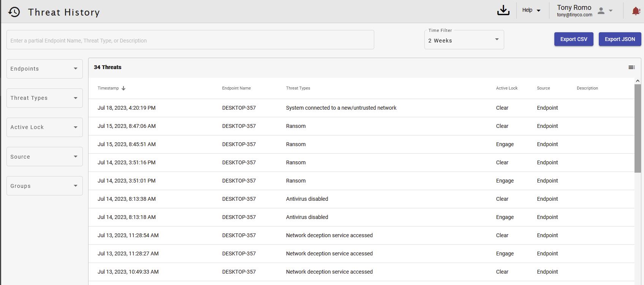This screenshot has width=644, height=285.
Task: Click the download icon in header
Action: [503, 10]
